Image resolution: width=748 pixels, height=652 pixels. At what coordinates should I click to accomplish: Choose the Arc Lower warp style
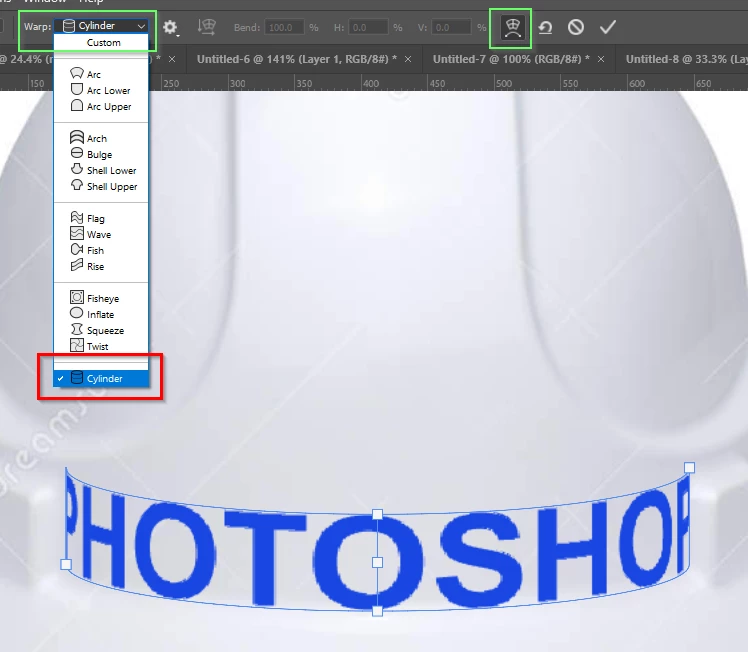pos(101,90)
